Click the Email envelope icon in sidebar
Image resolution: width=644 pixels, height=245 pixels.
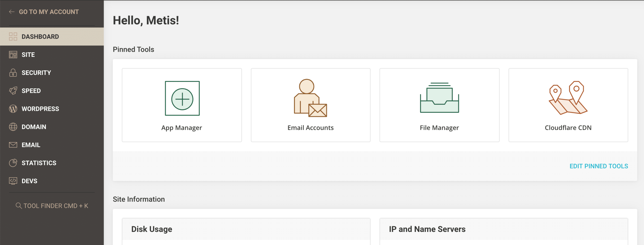pos(13,145)
